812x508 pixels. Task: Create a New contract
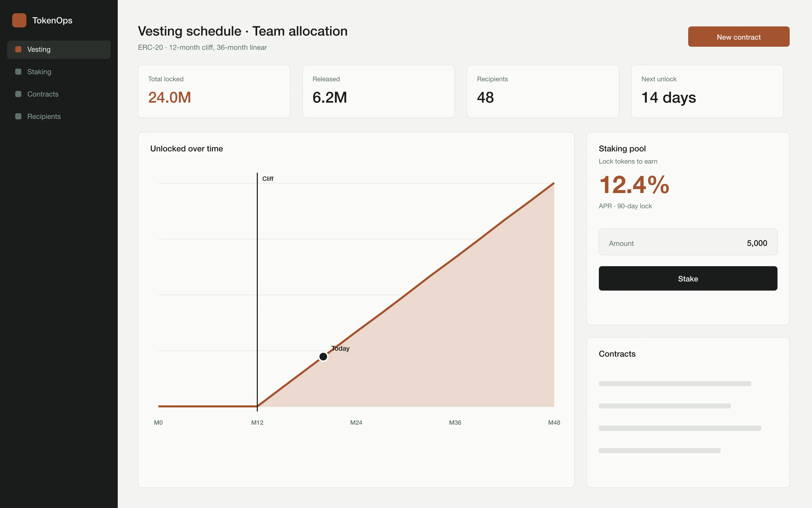(738, 37)
